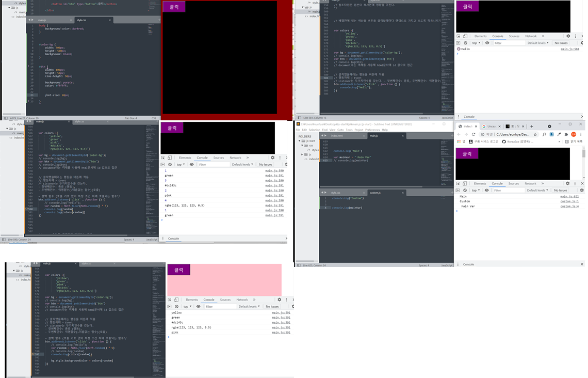Screen dimensions: 588x378
Task: Open DevTools settings gear in Hello panel
Action: pyautogui.click(x=568, y=37)
